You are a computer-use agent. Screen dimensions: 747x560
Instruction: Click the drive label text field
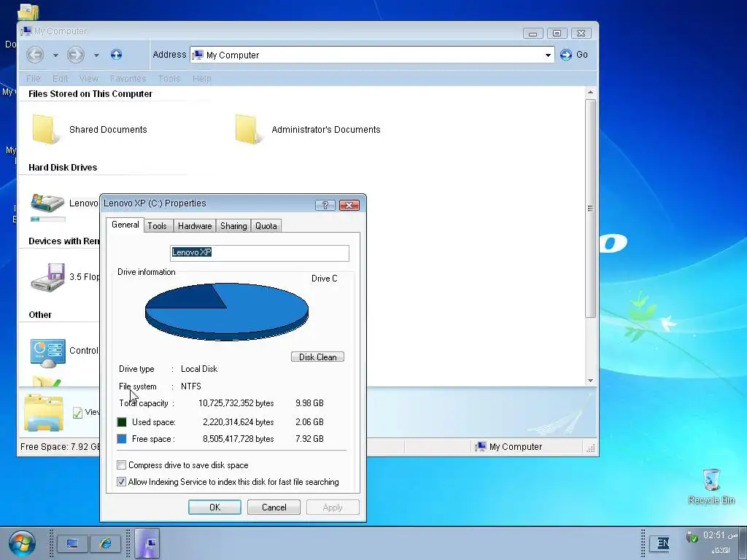click(260, 253)
